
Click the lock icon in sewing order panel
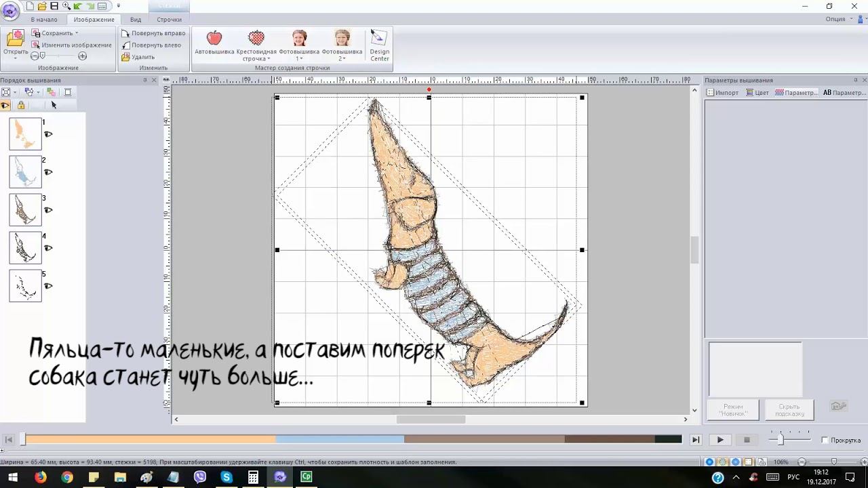tap(21, 105)
